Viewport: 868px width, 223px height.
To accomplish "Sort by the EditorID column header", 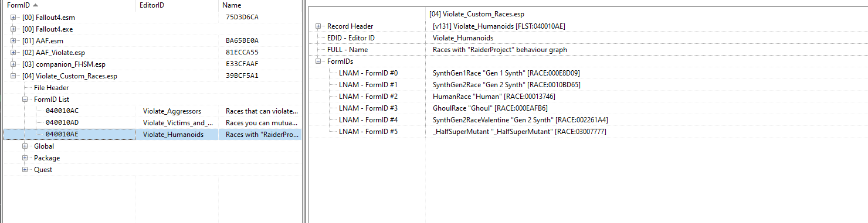I will click(x=178, y=5).
